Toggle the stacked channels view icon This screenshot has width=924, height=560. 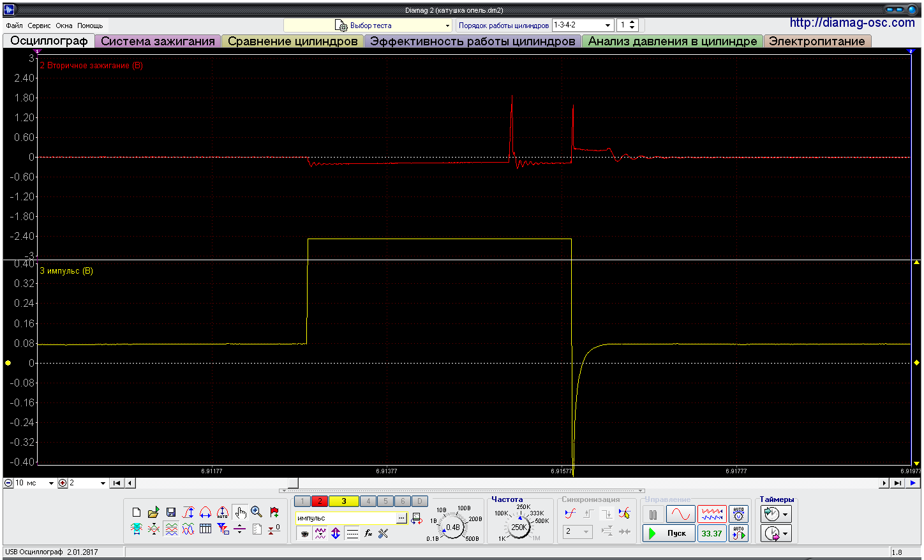tap(171, 529)
